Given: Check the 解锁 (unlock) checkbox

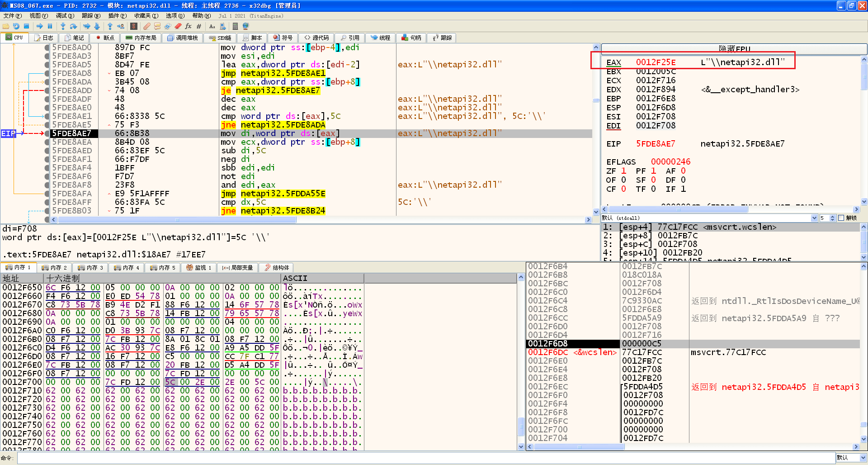Looking at the screenshot, I should pos(841,218).
